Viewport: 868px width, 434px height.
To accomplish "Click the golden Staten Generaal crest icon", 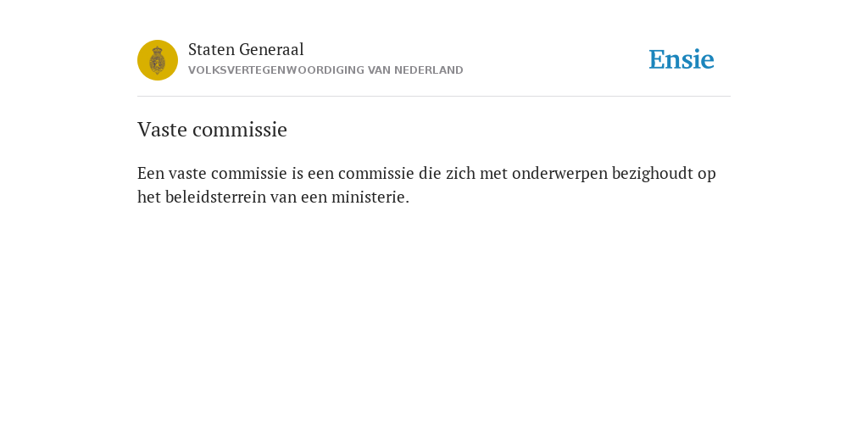I will (158, 60).
